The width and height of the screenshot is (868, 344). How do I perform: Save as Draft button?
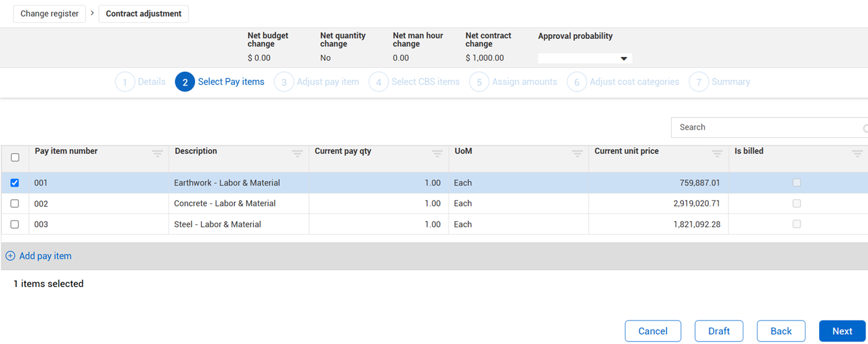719,331
